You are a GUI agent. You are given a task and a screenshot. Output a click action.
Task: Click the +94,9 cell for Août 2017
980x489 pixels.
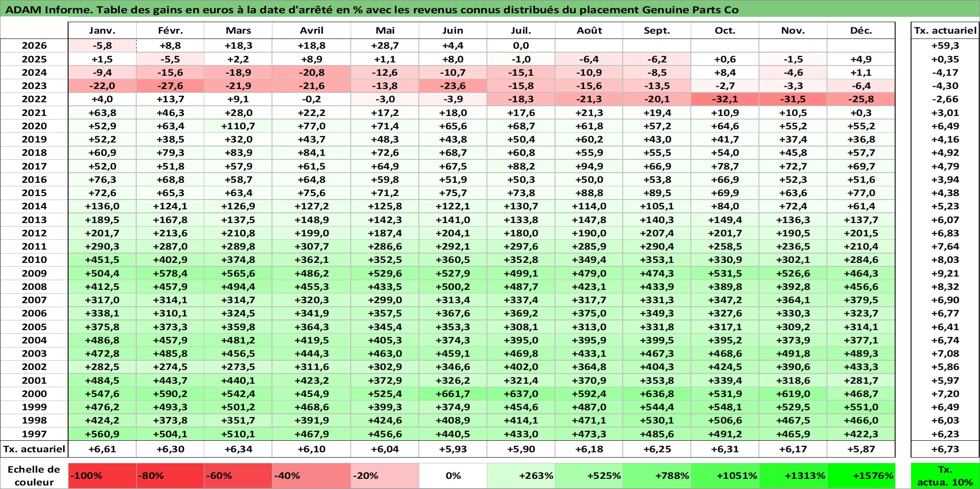point(589,166)
